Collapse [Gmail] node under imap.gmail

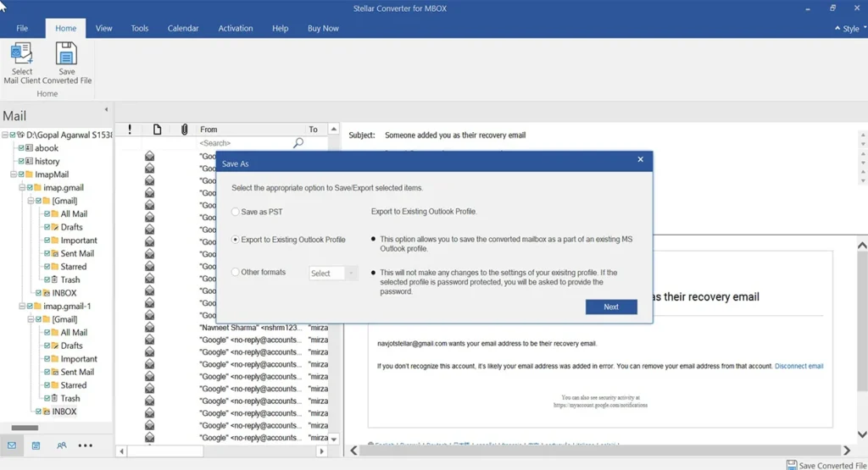31,201
